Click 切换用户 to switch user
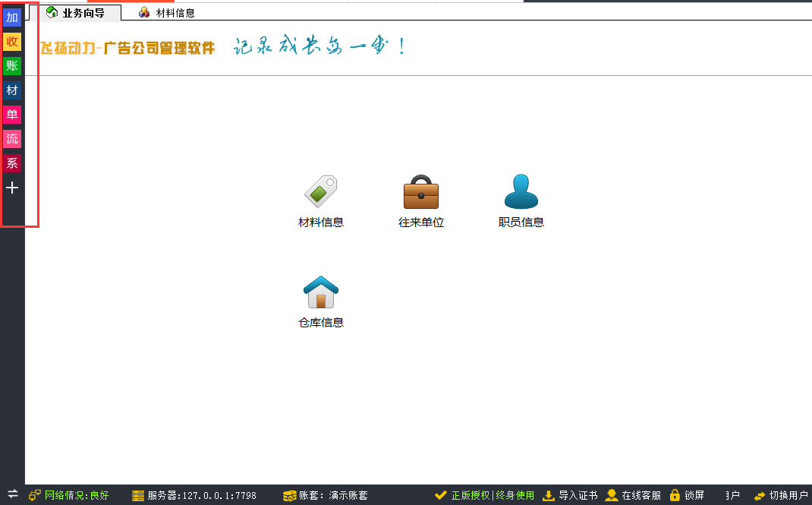Screen dimensions: 812x505 click(x=781, y=495)
